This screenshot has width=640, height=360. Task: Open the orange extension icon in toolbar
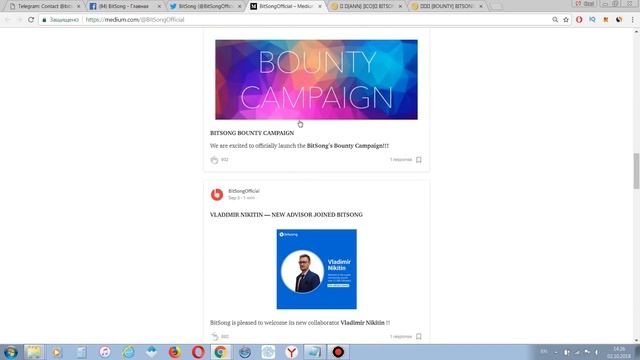tap(606, 20)
